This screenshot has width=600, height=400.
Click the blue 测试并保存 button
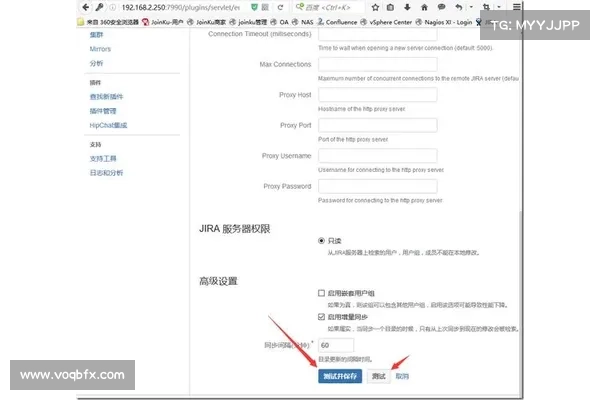pyautogui.click(x=340, y=376)
